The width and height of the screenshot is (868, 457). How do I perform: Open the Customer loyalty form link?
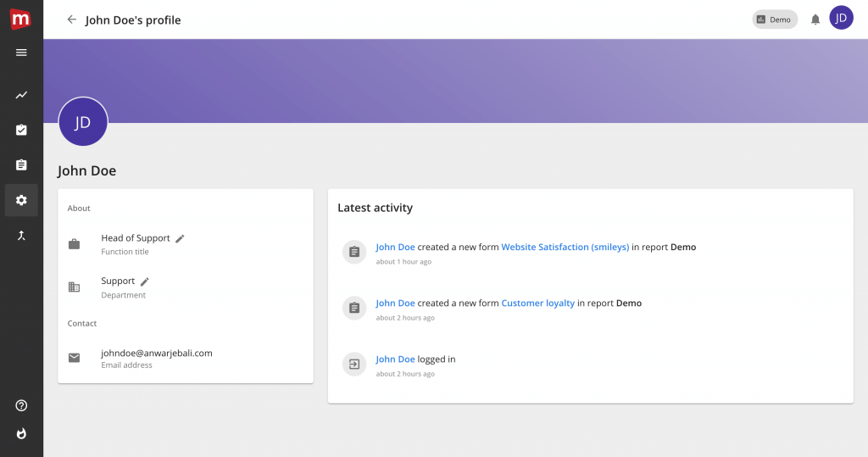coord(537,304)
